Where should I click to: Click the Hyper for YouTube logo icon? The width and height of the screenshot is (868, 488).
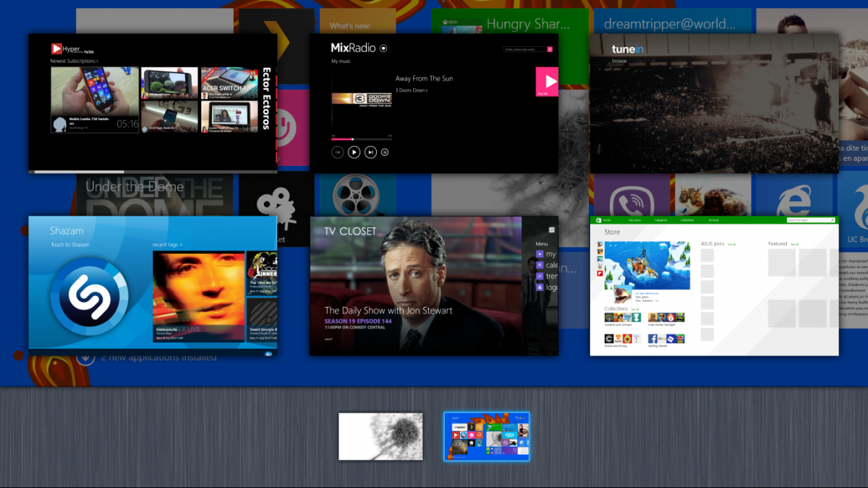(x=56, y=49)
